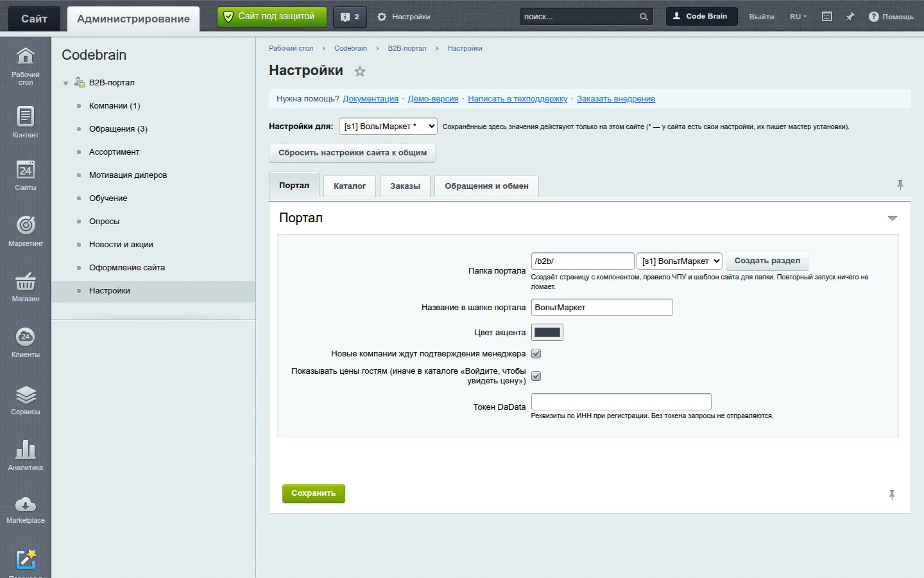Click the Выйти link
This screenshot has height=578, width=924.
pos(762,17)
